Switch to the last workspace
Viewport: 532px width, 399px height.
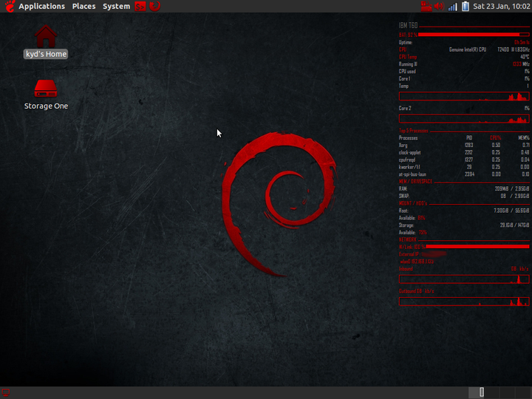pos(523,392)
